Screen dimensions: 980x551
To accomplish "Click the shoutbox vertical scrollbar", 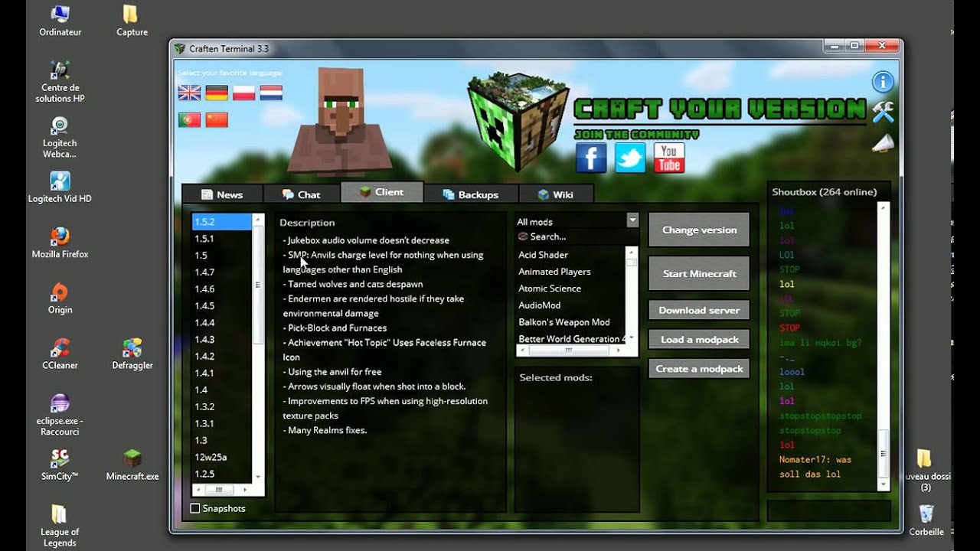I will (884, 346).
